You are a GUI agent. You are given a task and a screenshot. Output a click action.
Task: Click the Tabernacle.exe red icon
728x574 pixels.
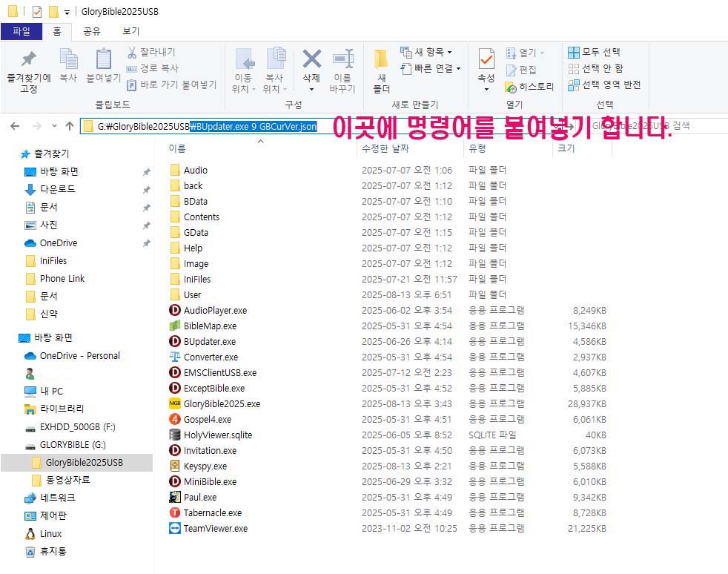click(x=174, y=512)
